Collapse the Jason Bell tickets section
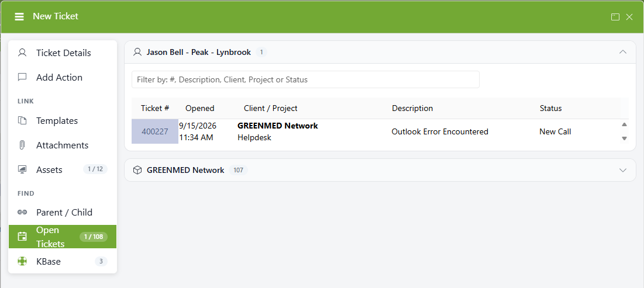Image resolution: width=644 pixels, height=288 pixels. pos(622,51)
